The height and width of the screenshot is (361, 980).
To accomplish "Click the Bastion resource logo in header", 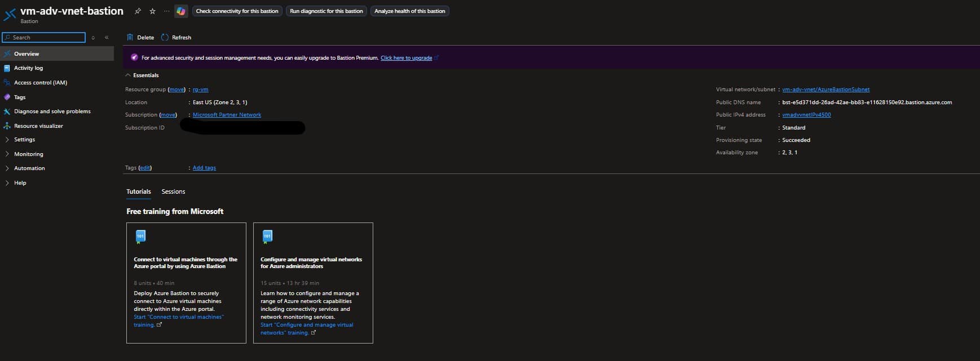I will point(10,15).
